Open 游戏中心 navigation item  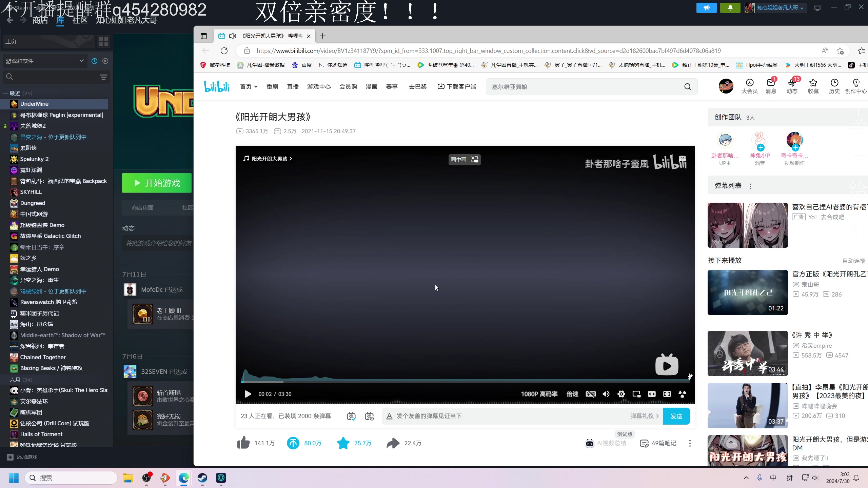coord(319,86)
